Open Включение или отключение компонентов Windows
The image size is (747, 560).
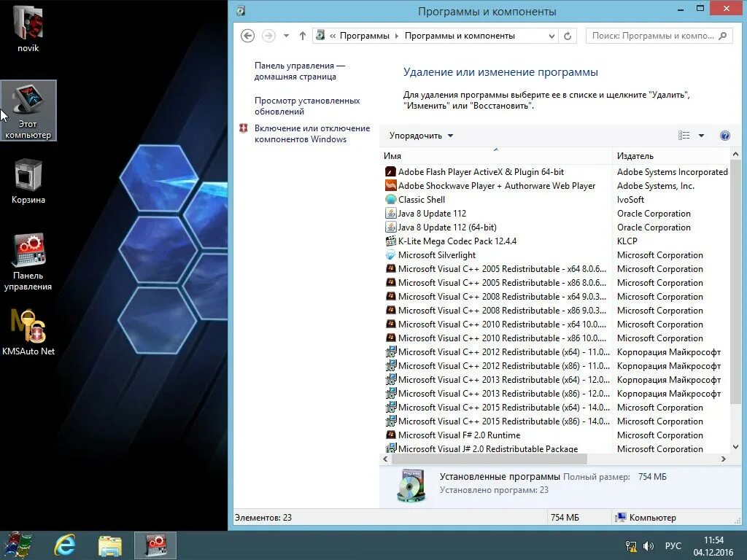coord(312,133)
